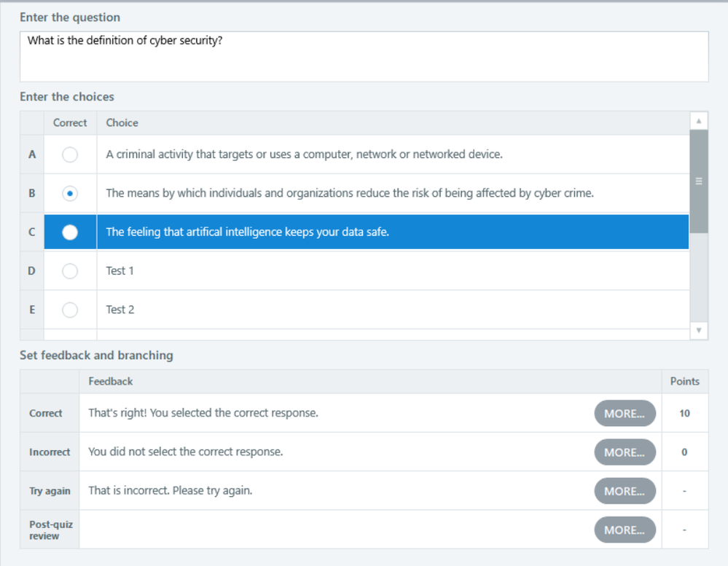Open MORE options for Try again feedback
This screenshot has width=728, height=566.
(625, 491)
